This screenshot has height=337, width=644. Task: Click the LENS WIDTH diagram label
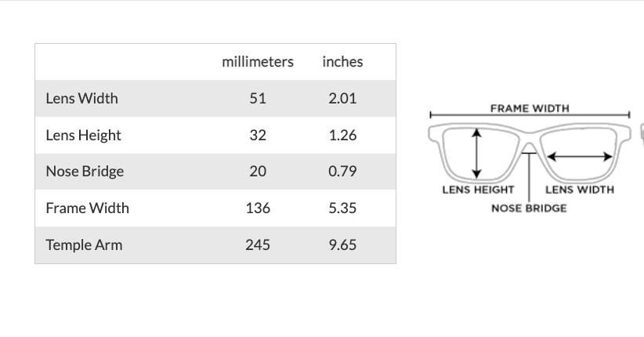pos(580,190)
